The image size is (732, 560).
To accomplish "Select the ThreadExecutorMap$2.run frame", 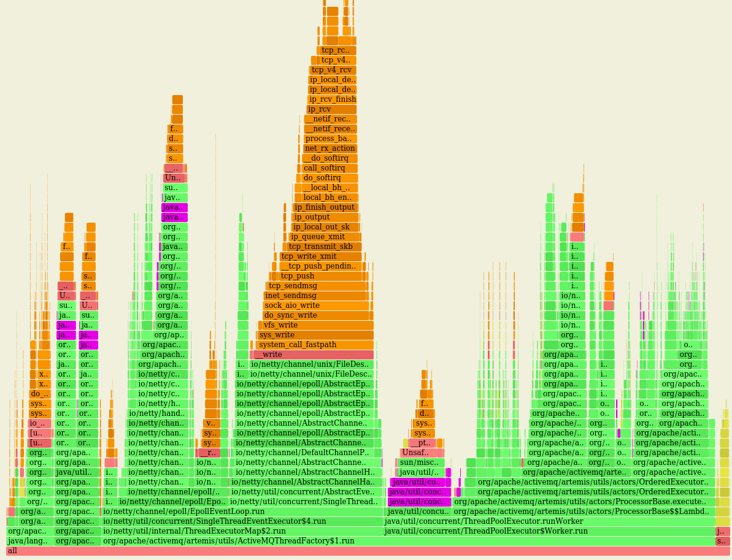I will click(242, 531).
